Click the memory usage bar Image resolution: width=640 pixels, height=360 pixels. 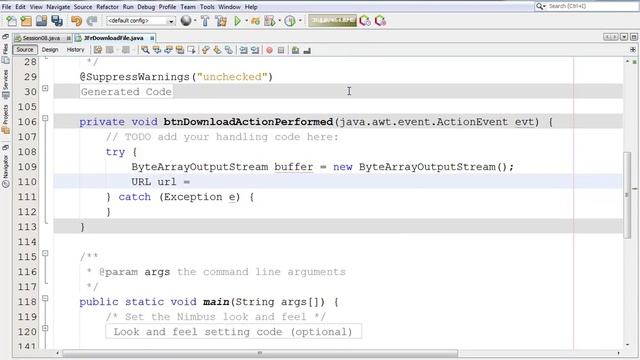(x=332, y=20)
